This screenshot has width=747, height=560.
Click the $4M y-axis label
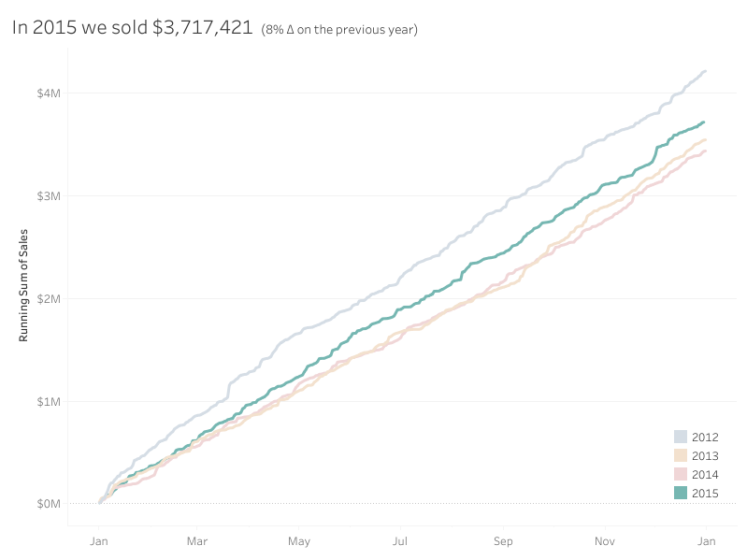point(49,93)
